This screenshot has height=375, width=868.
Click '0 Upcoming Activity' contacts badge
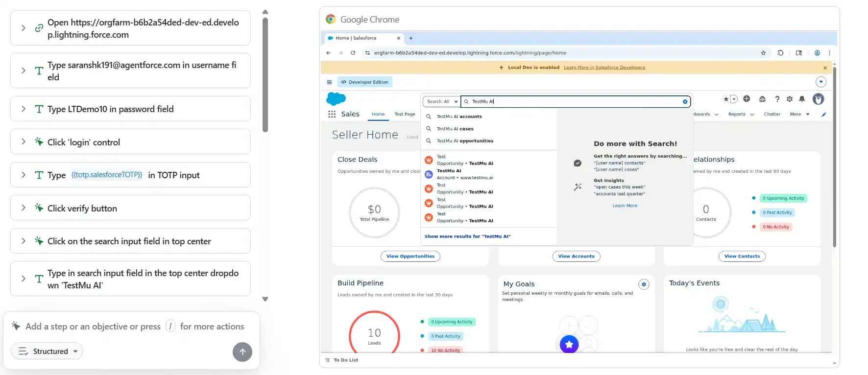(783, 198)
